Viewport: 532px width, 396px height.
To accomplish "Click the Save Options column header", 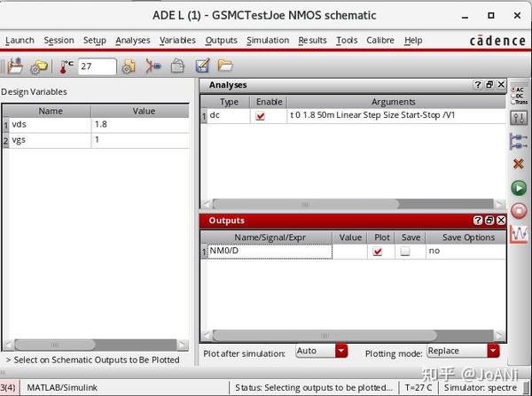I will [x=465, y=237].
